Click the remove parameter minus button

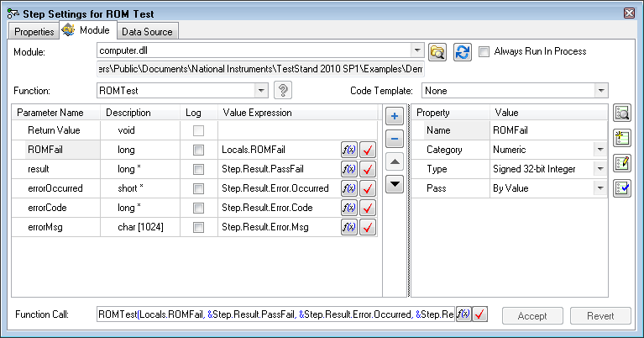(x=396, y=138)
